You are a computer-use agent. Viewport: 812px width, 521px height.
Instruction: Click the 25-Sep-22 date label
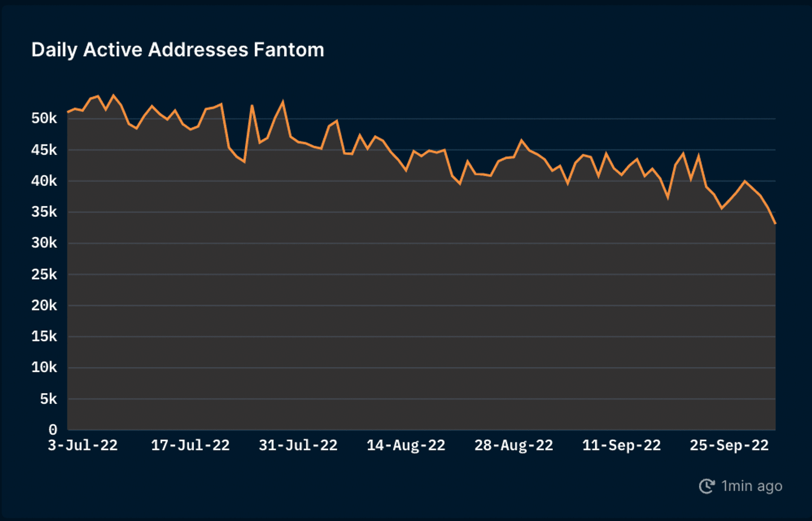click(x=730, y=445)
